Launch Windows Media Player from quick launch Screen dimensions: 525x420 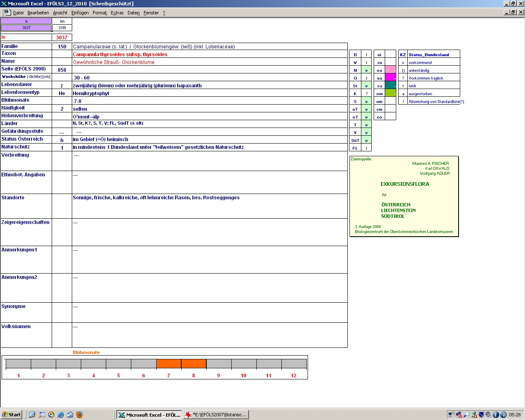point(51,415)
